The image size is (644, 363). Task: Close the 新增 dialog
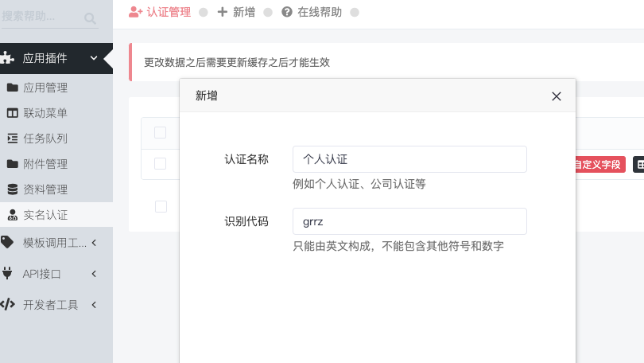[557, 96]
